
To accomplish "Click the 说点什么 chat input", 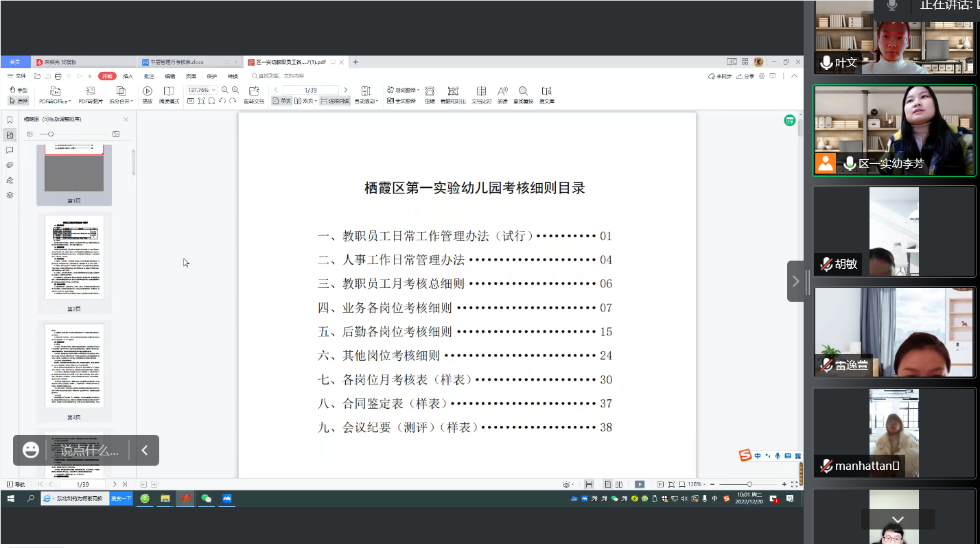I will 89,451.
